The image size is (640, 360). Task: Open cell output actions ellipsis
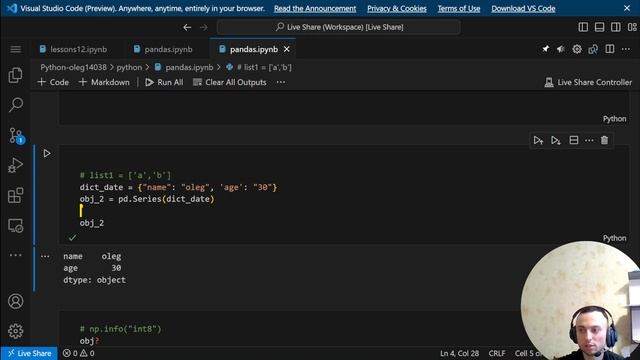point(45,257)
